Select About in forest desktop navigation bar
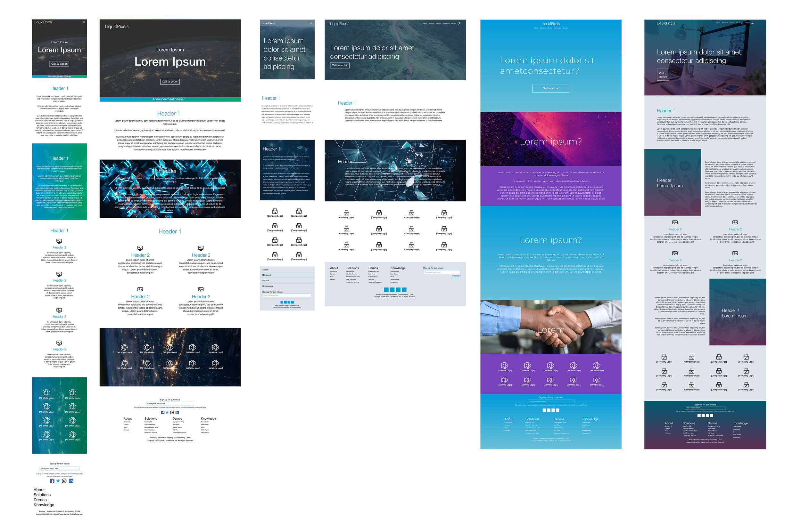 [425, 23]
